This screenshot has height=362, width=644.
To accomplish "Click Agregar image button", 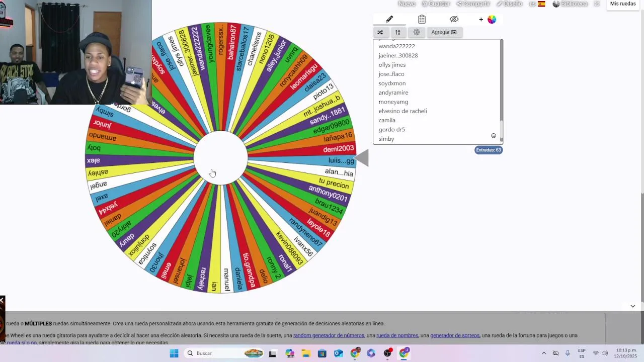I will [x=444, y=32].
